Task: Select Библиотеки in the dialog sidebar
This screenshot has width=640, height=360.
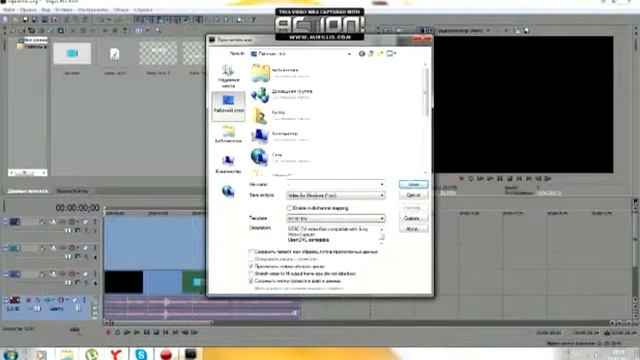Action: (228, 135)
